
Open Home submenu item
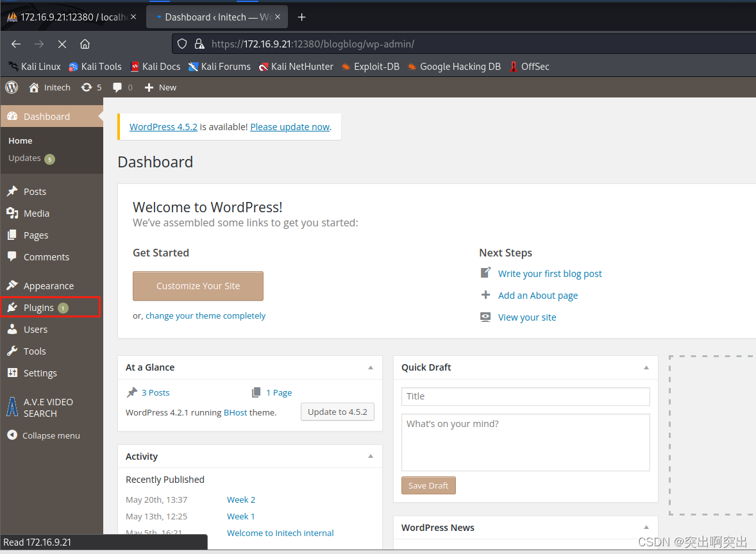click(x=21, y=141)
